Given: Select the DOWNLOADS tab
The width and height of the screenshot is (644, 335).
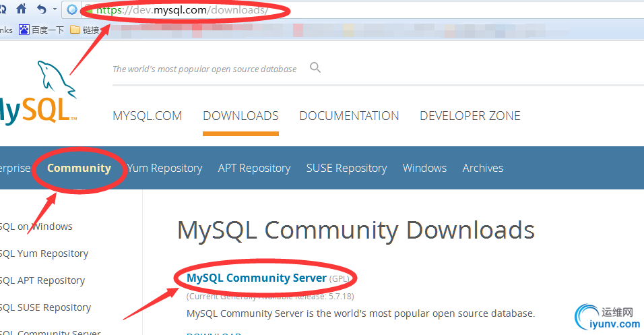Looking at the screenshot, I should (x=240, y=116).
